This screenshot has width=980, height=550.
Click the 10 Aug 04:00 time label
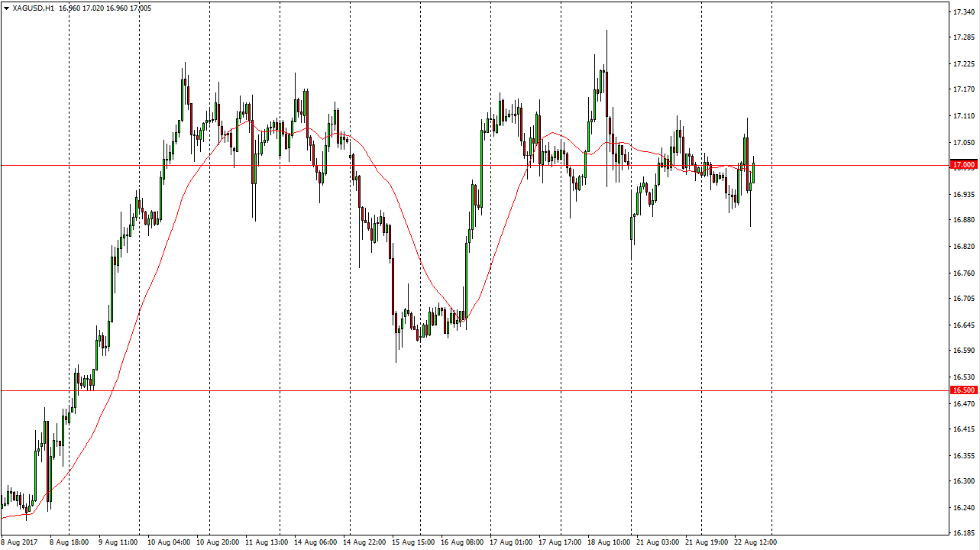(168, 542)
